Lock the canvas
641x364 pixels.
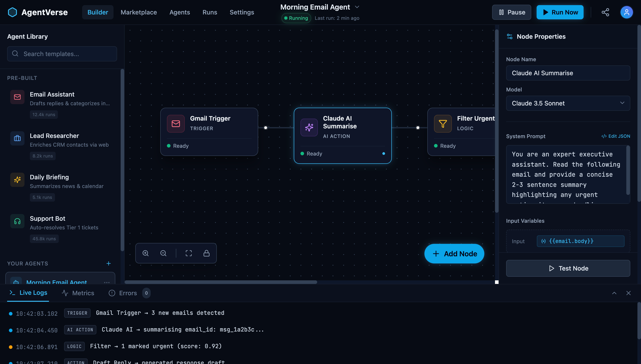[207, 253]
